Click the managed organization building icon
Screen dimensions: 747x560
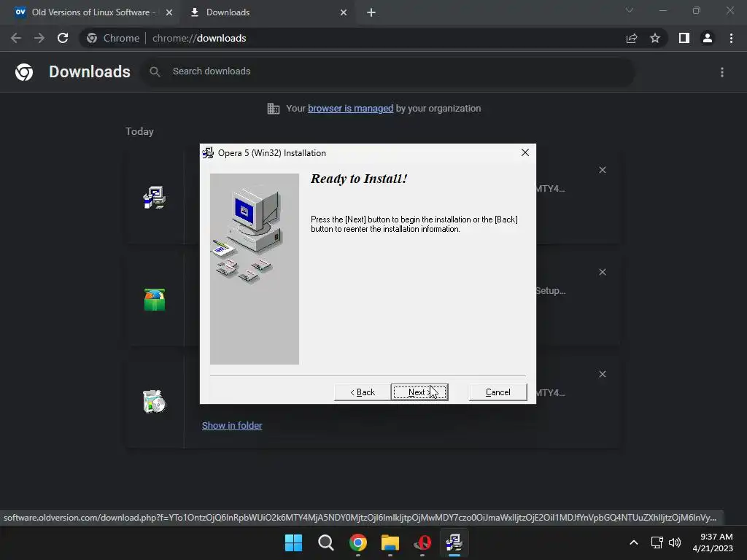tap(274, 109)
